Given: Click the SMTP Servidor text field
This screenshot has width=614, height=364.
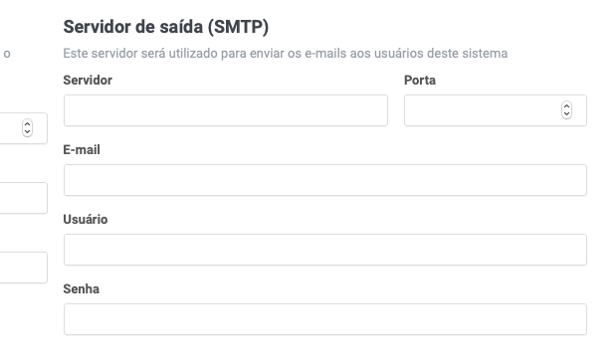Looking at the screenshot, I should 226,110.
